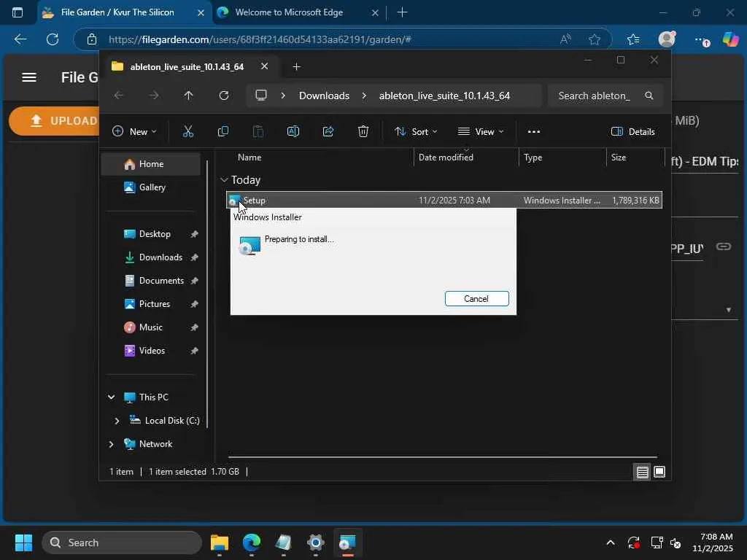Open Copilot icon in Edge toolbar
The height and width of the screenshot is (560, 747).
pos(730,39)
